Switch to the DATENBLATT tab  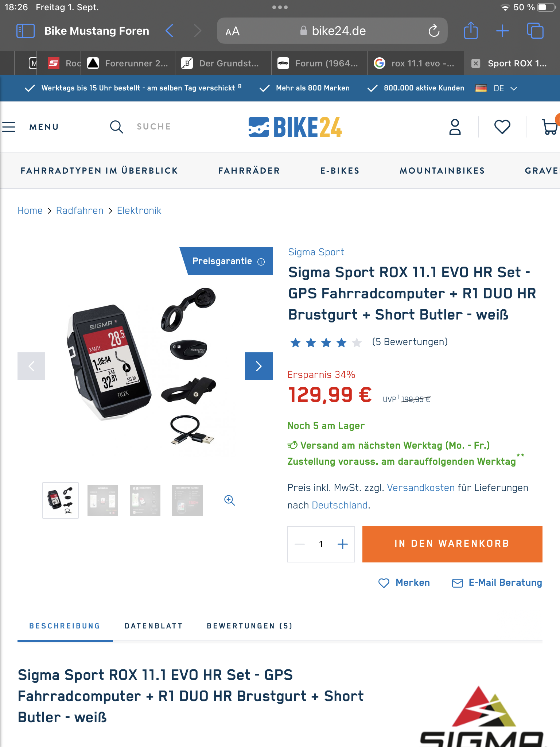(x=153, y=626)
